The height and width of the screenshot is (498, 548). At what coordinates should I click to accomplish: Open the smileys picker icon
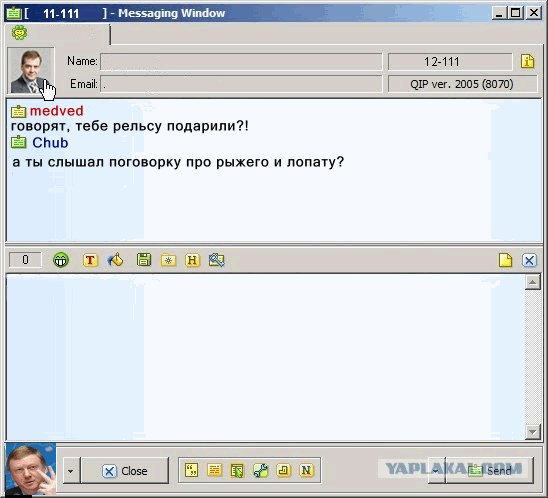point(61,260)
